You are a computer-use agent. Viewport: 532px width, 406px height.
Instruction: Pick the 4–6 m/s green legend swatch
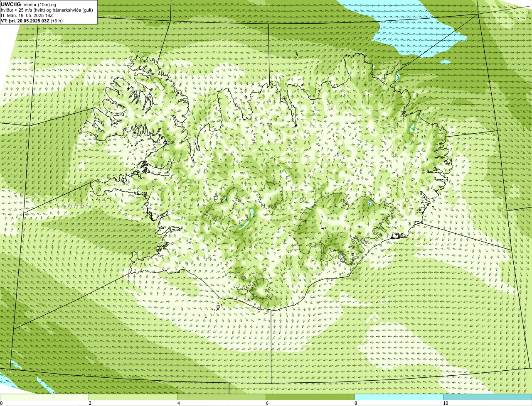click(222, 397)
